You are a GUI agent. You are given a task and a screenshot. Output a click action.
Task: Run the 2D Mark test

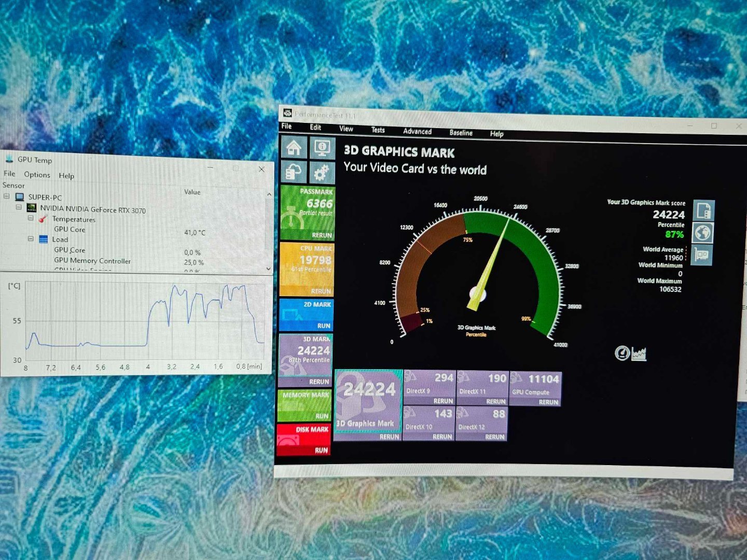[x=324, y=326]
